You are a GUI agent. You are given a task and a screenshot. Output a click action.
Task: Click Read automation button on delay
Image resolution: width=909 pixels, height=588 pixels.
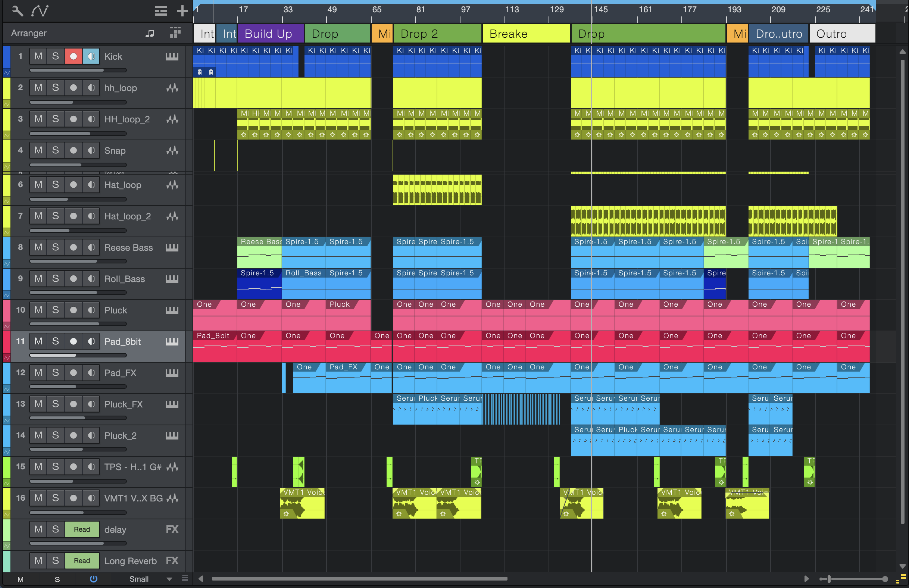click(x=82, y=529)
